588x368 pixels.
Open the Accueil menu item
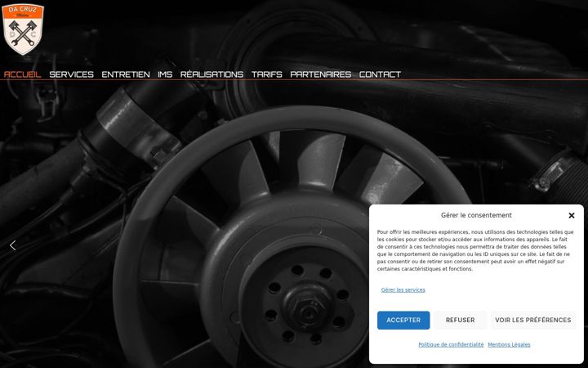click(x=23, y=74)
